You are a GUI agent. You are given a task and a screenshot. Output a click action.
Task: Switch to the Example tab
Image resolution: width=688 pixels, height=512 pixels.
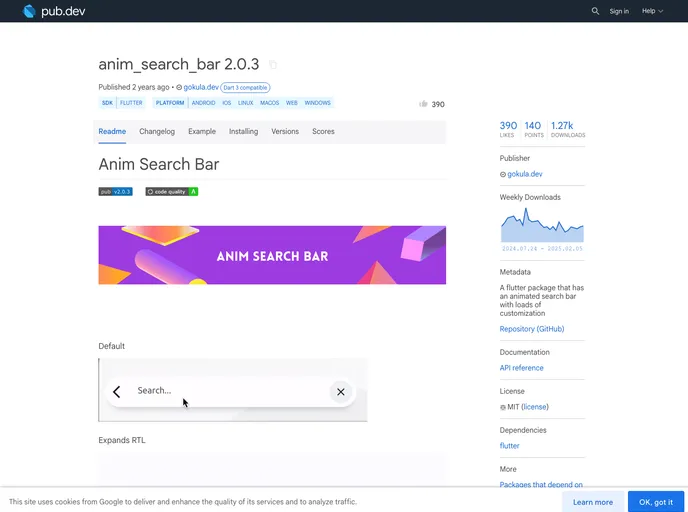coord(202,131)
